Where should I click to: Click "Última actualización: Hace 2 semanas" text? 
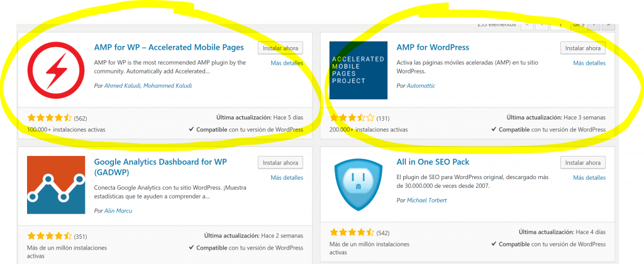254,236
